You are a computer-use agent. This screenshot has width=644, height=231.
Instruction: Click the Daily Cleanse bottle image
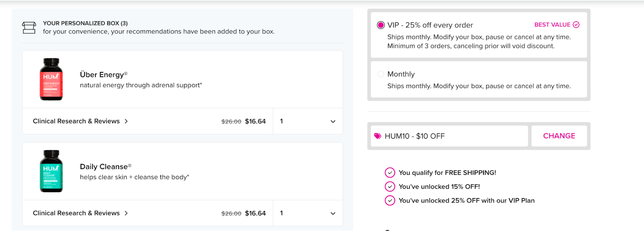click(x=51, y=171)
